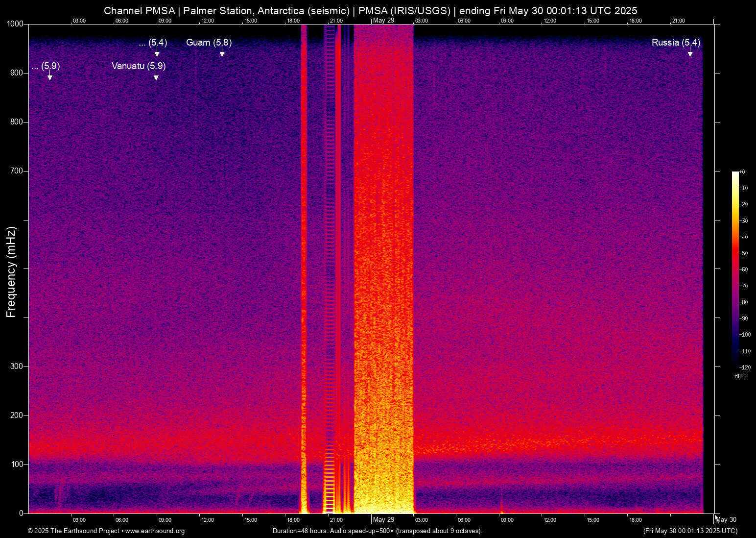The height and width of the screenshot is (538, 756).
Task: Open the www.earthsound.org link in the footer
Action: (155, 531)
